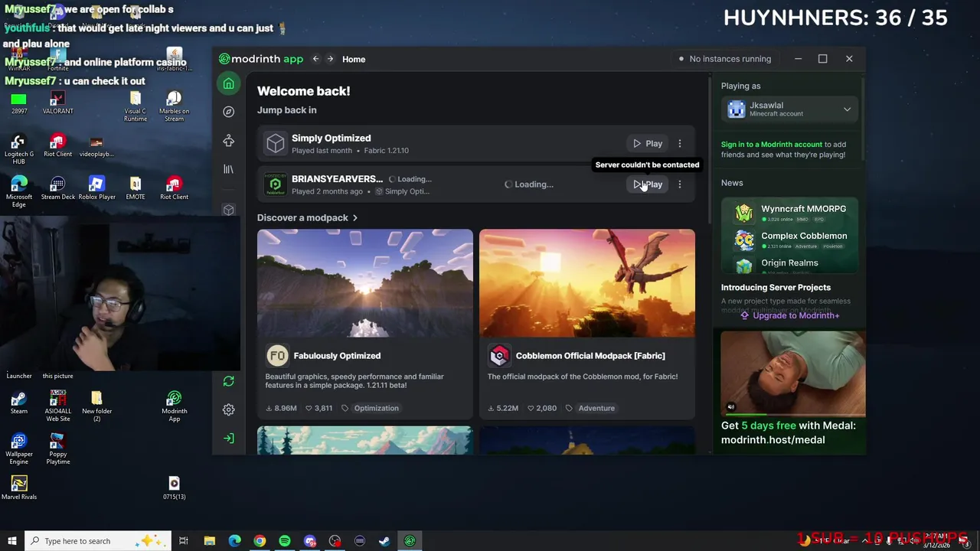Open Marvel Rivals desktop shortcut

(x=18, y=487)
